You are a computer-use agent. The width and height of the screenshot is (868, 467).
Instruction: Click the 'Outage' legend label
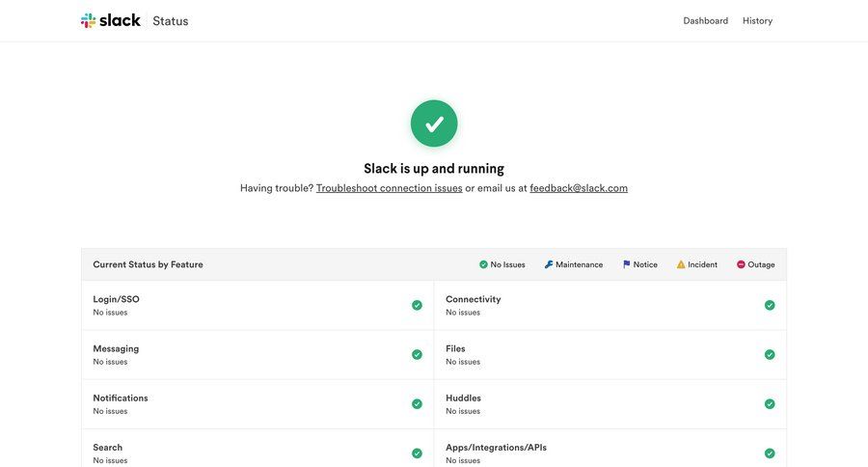(761, 264)
